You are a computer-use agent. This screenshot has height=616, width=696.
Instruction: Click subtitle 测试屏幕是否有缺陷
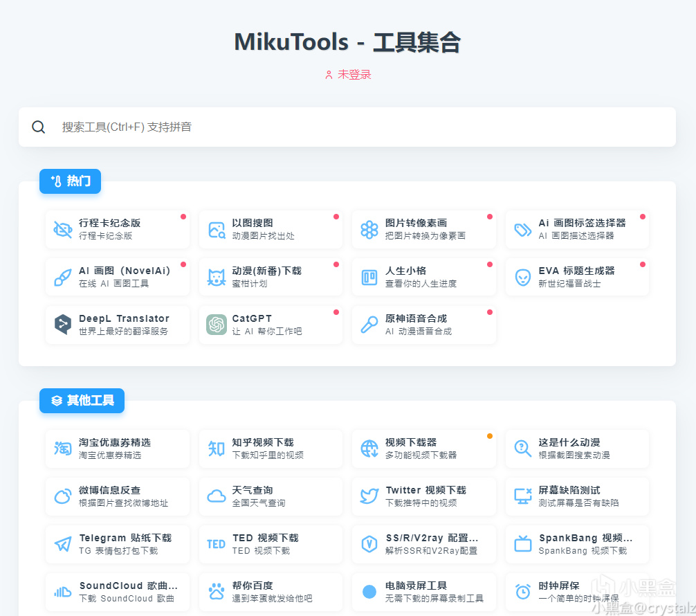click(x=578, y=502)
